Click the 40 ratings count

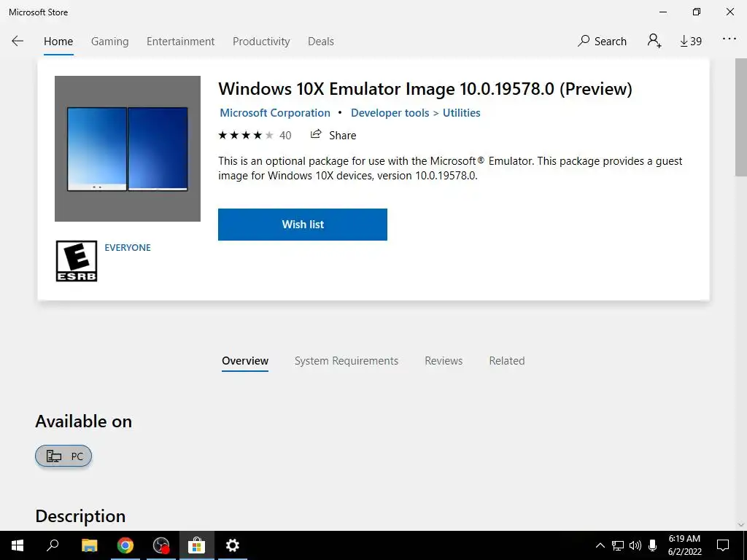click(285, 136)
